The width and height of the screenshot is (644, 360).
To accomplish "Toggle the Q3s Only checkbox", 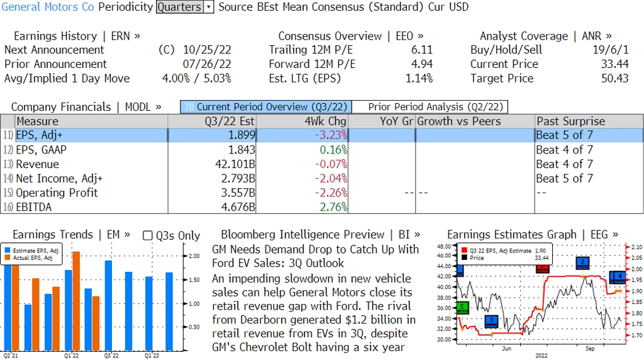I will 147,235.
